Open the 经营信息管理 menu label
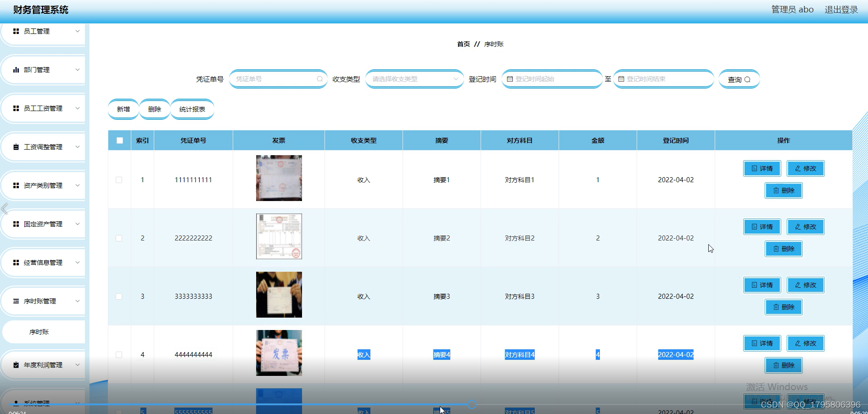Screen dimensions: 868x414 [43, 263]
